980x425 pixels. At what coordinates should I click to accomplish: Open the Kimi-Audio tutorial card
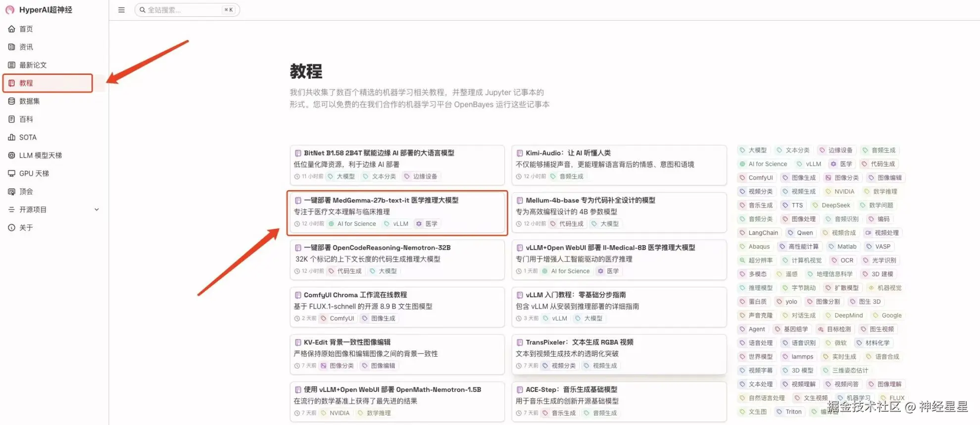click(x=619, y=165)
